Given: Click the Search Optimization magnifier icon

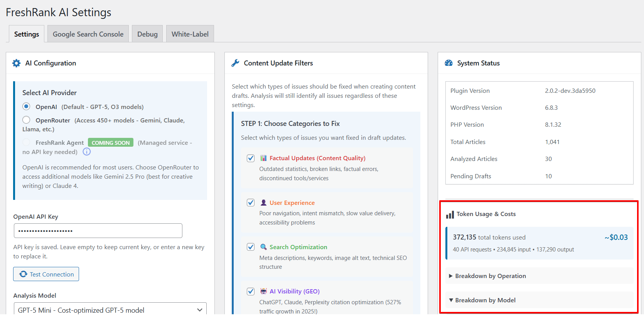Looking at the screenshot, I should tap(263, 247).
